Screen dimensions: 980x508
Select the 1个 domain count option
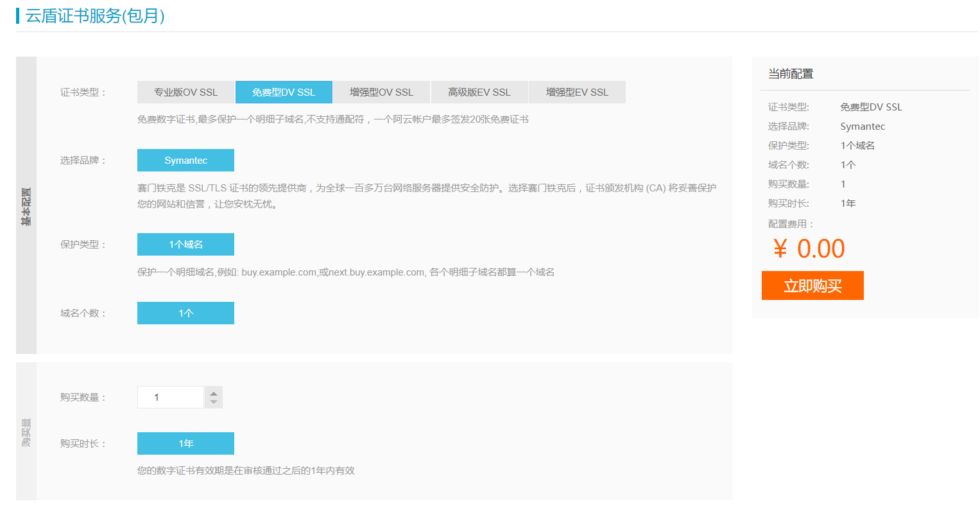[x=185, y=313]
